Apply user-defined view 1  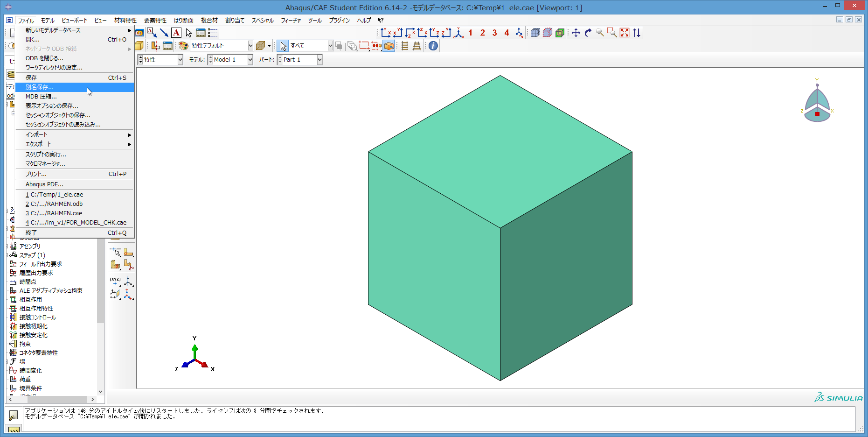471,33
